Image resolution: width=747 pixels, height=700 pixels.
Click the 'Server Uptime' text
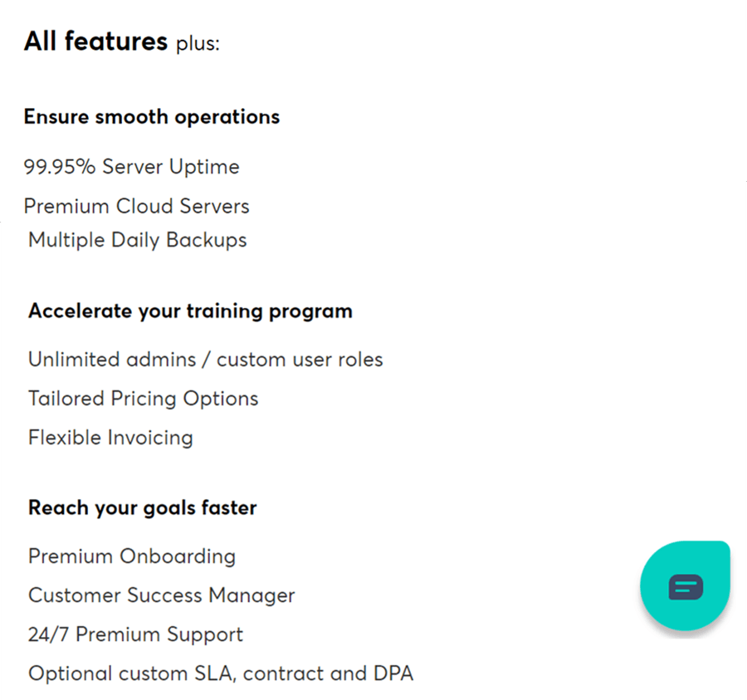tap(171, 167)
